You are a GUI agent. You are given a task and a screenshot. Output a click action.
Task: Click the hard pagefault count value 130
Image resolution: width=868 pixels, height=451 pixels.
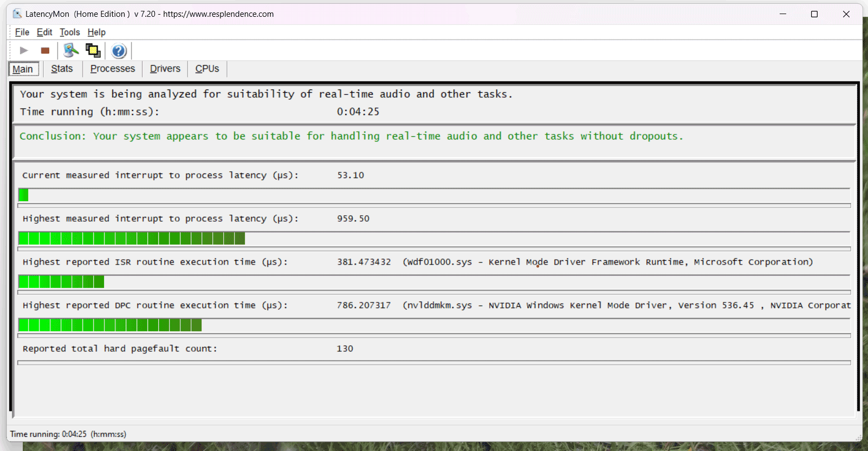(345, 349)
